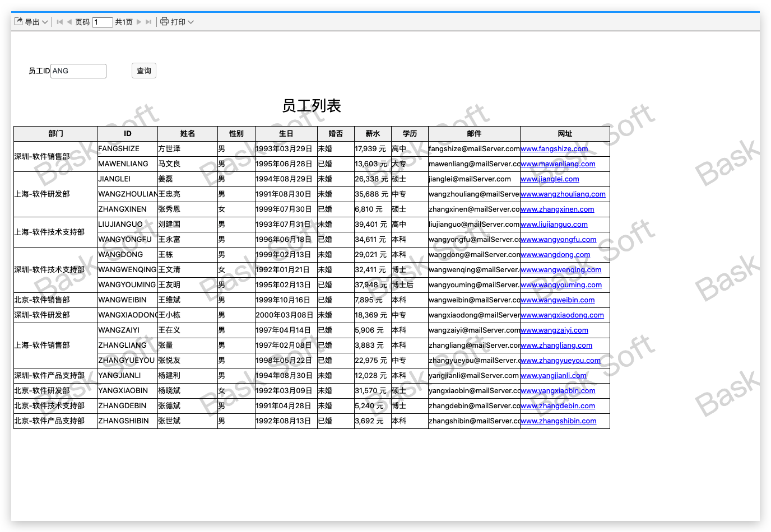Screen dimensions: 771x532
Task: Click the 查询 query button
Action: [x=144, y=71]
